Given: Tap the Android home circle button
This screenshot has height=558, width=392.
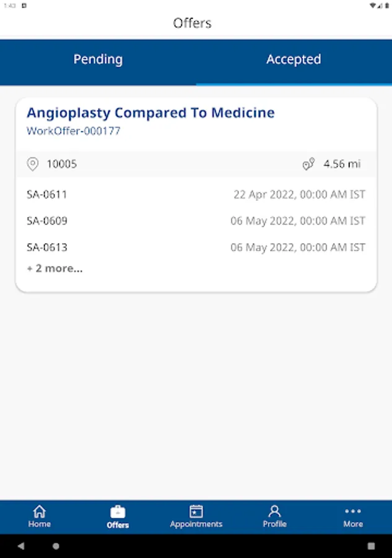Looking at the screenshot, I should click(x=56, y=546).
